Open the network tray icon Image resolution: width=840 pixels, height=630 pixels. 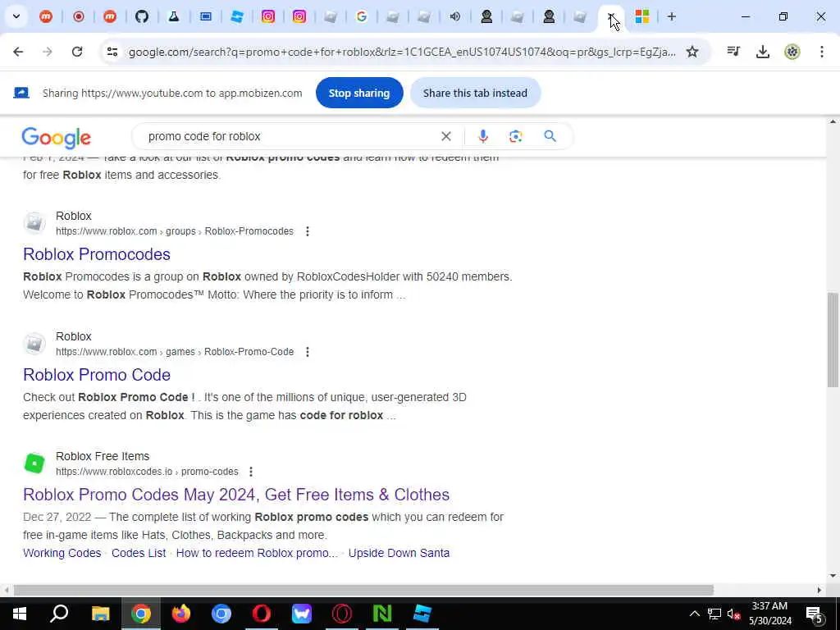[714, 614]
